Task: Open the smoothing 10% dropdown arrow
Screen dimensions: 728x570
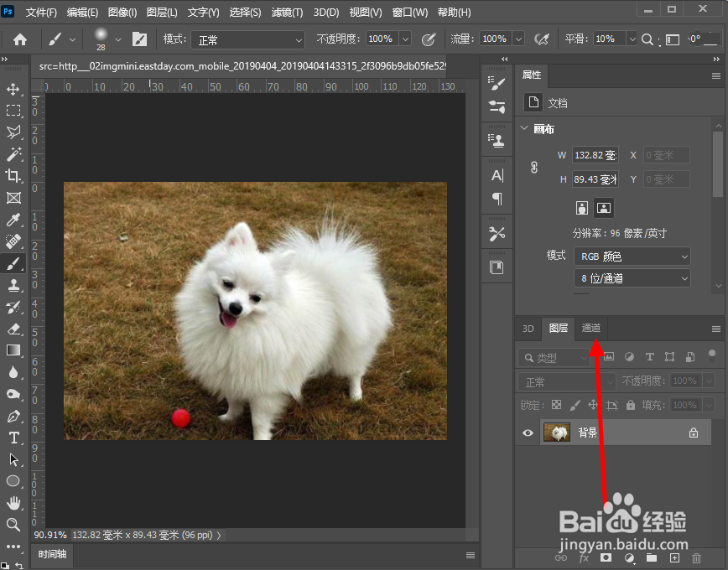Action: [632, 39]
